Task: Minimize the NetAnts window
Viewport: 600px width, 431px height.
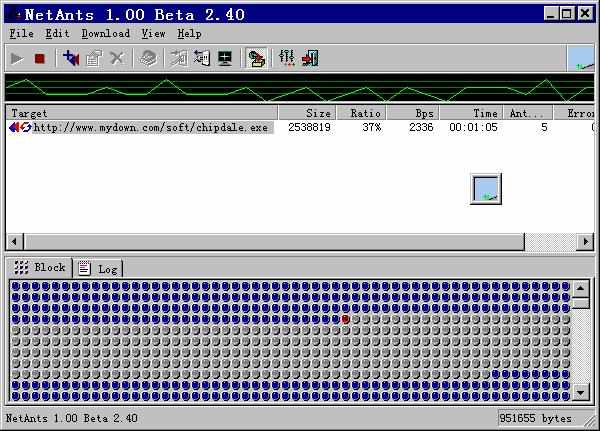Action: point(551,14)
